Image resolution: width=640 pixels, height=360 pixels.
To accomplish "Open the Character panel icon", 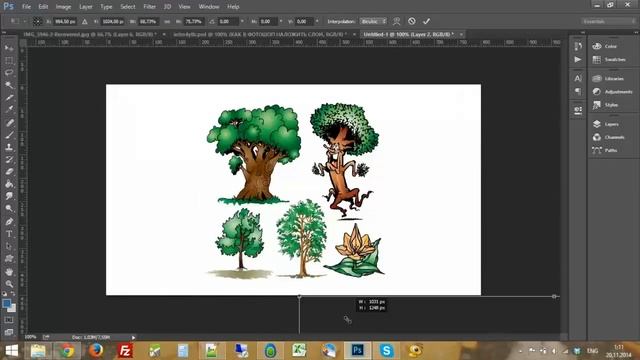I will (578, 78).
